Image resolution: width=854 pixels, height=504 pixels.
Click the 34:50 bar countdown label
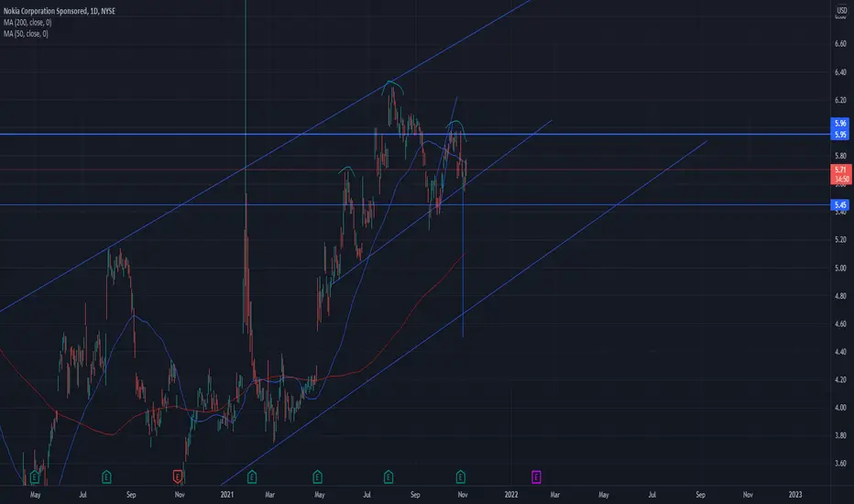tap(840, 180)
